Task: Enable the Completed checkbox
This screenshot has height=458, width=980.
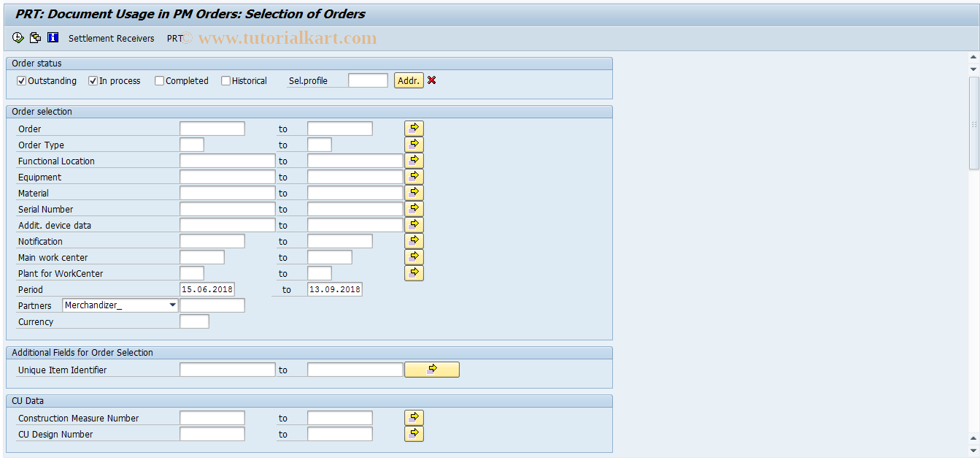Action: (x=159, y=81)
